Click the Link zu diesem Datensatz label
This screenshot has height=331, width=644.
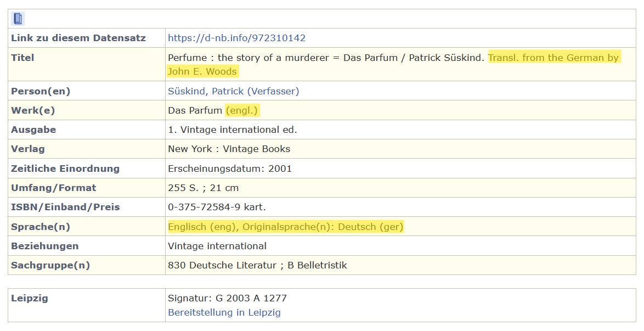[x=78, y=38]
